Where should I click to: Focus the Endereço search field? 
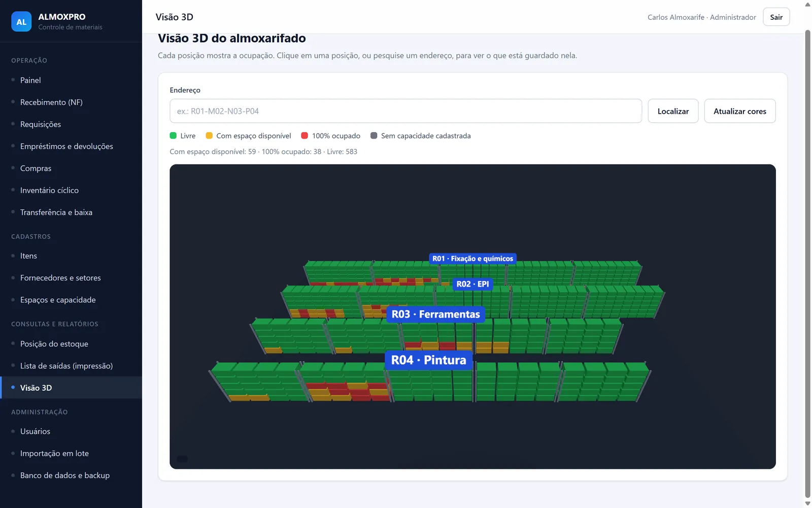[x=405, y=111]
